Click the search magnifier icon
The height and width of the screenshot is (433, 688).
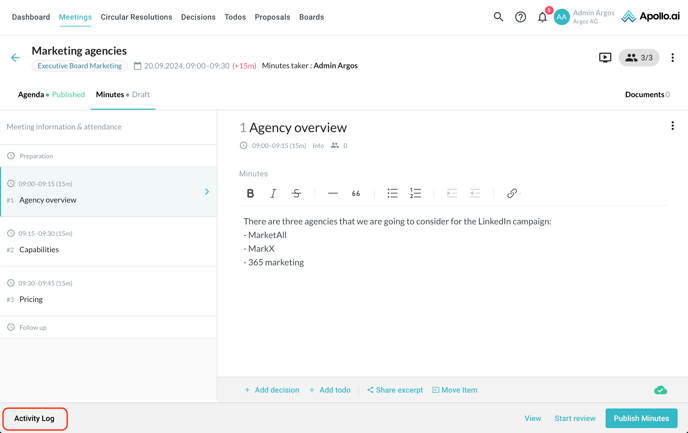498,17
